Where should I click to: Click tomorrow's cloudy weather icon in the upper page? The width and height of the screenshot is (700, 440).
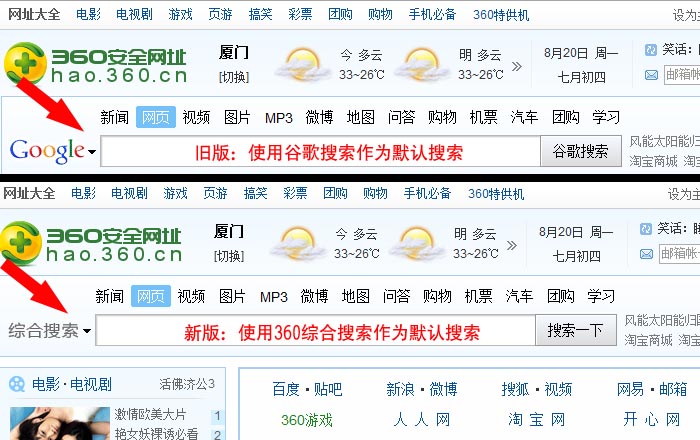421,64
